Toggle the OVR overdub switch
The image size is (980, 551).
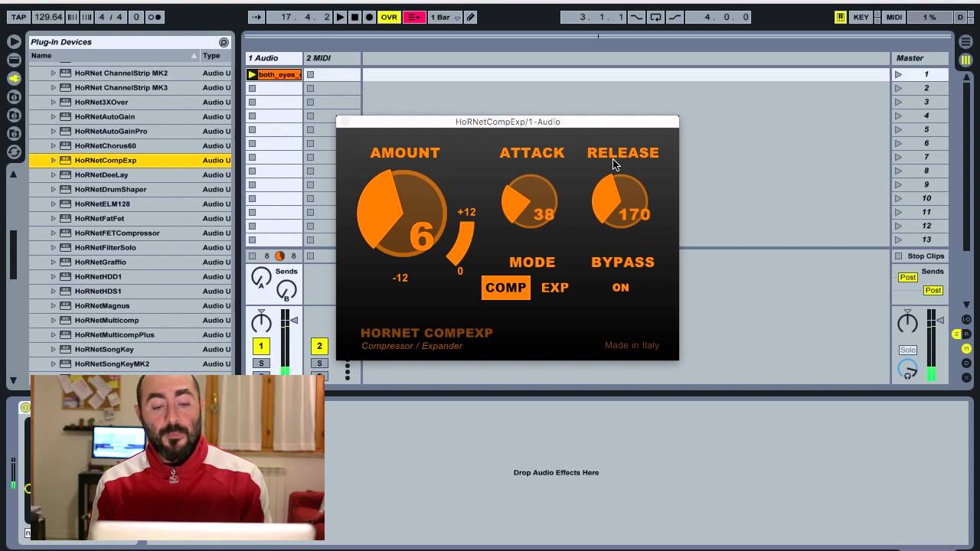389,17
